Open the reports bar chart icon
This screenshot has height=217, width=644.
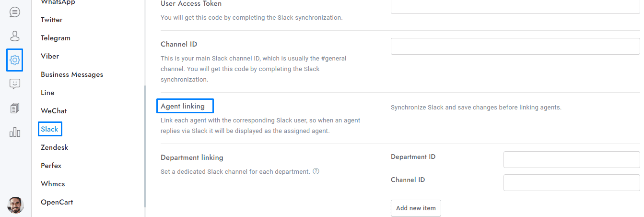click(15, 132)
